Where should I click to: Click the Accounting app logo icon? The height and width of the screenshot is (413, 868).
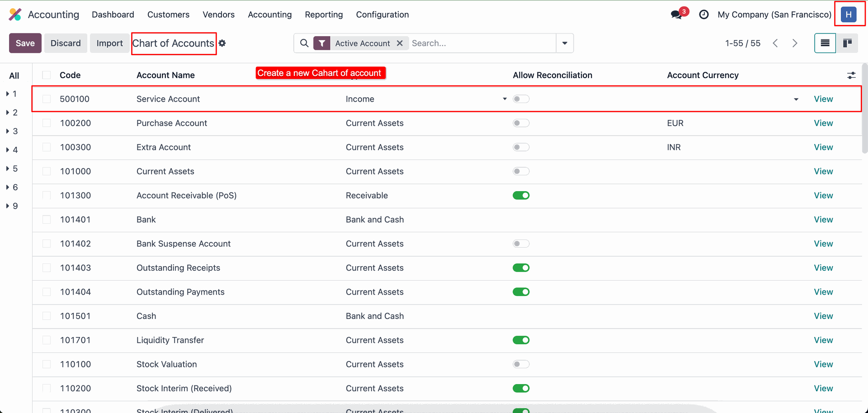(x=15, y=14)
